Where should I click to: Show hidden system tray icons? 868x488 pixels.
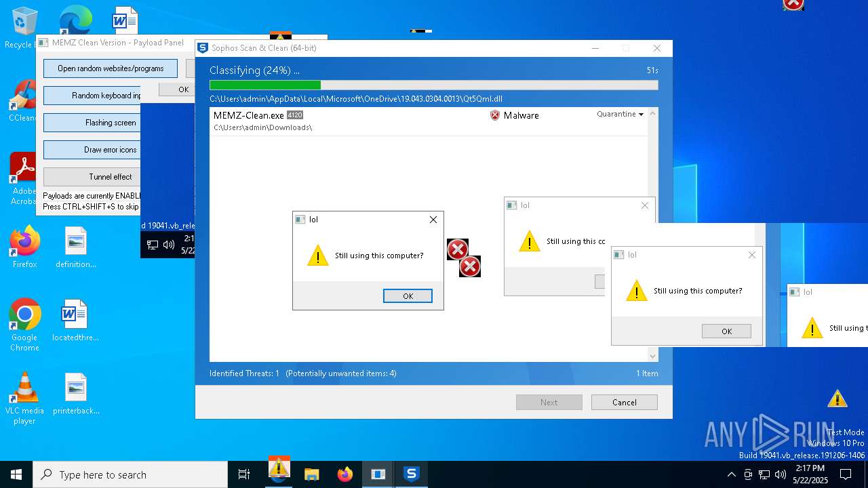(x=731, y=474)
